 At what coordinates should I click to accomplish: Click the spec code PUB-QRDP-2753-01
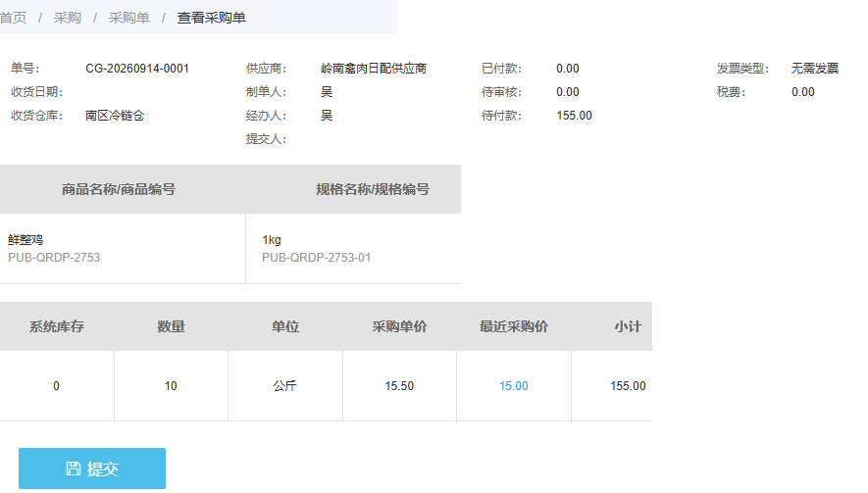pyautogui.click(x=316, y=258)
